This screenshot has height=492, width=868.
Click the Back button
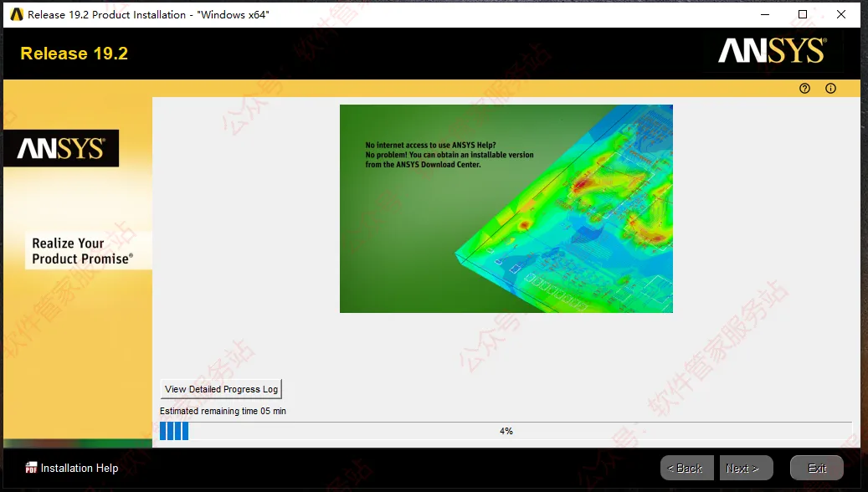pos(686,469)
